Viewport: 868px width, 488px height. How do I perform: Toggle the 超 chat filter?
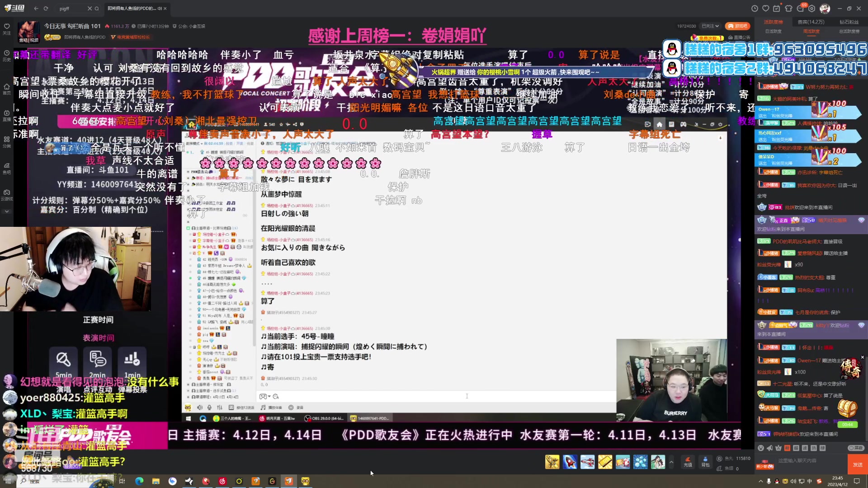point(796,448)
